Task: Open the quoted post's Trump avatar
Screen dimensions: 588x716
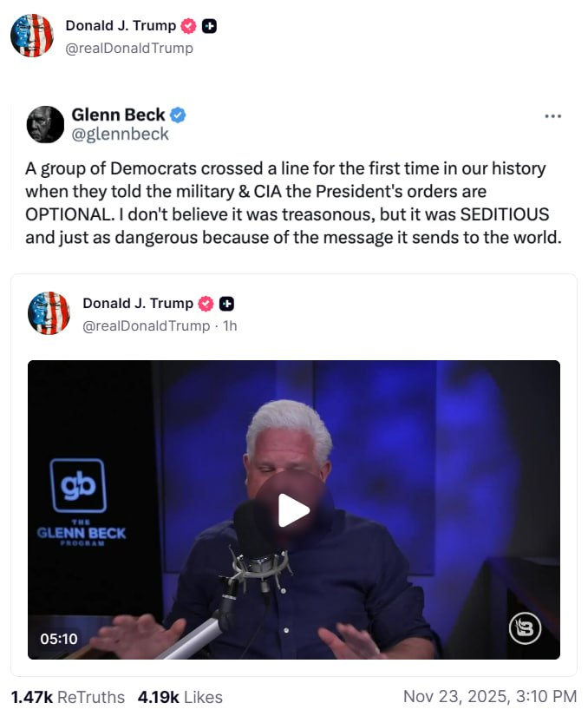Action: 49,312
